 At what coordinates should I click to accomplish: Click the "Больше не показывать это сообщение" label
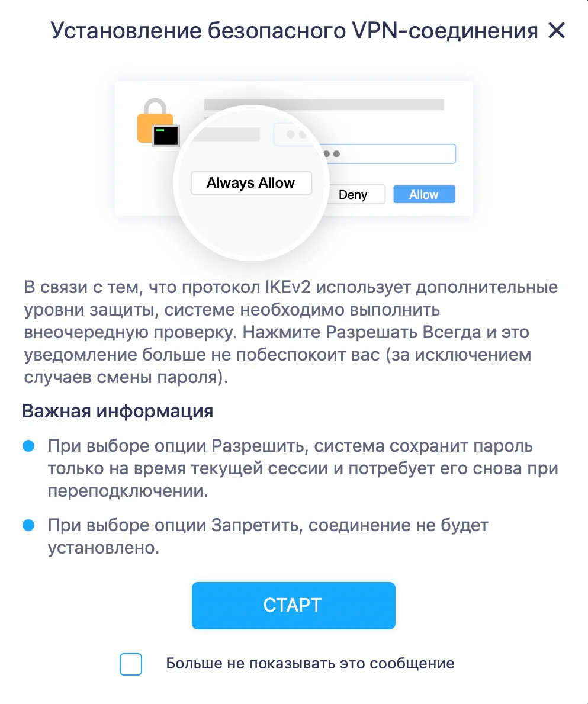pyautogui.click(x=310, y=663)
